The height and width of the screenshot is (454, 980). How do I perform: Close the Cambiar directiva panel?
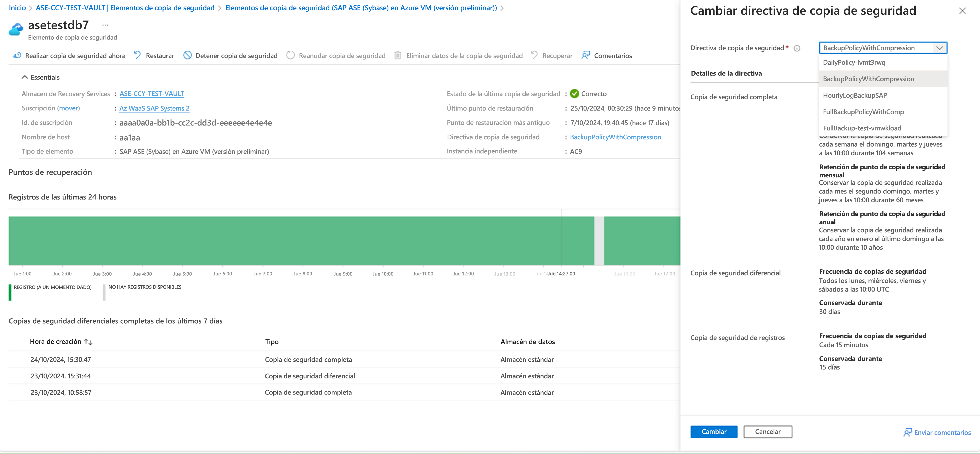point(962,11)
